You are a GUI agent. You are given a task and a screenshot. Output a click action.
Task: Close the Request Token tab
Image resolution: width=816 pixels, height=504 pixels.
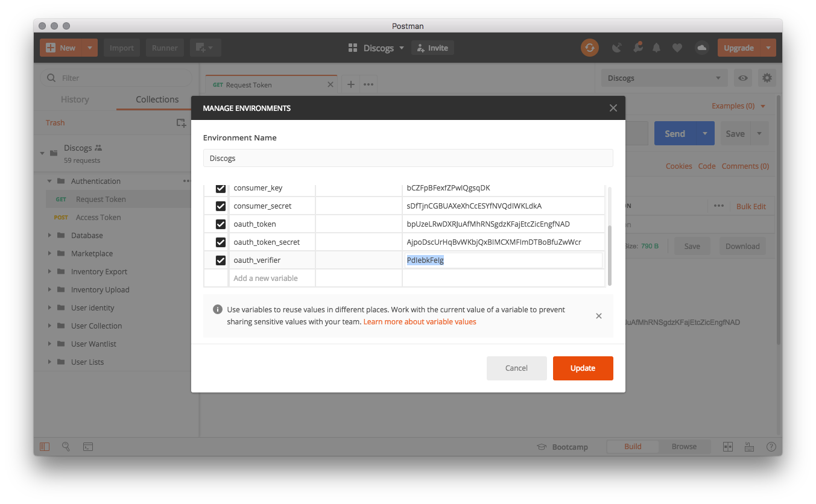coord(331,85)
